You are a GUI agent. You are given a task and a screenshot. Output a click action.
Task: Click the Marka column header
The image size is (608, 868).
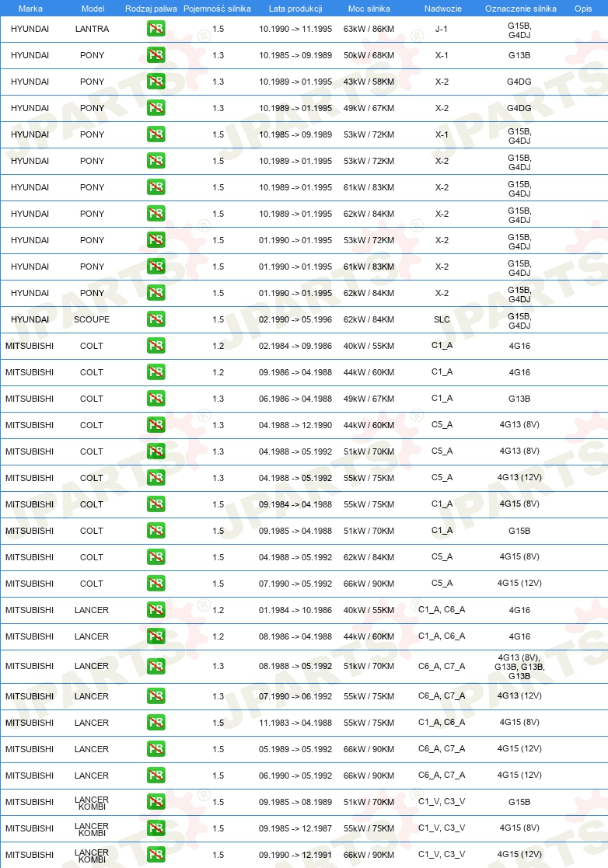[30, 9]
